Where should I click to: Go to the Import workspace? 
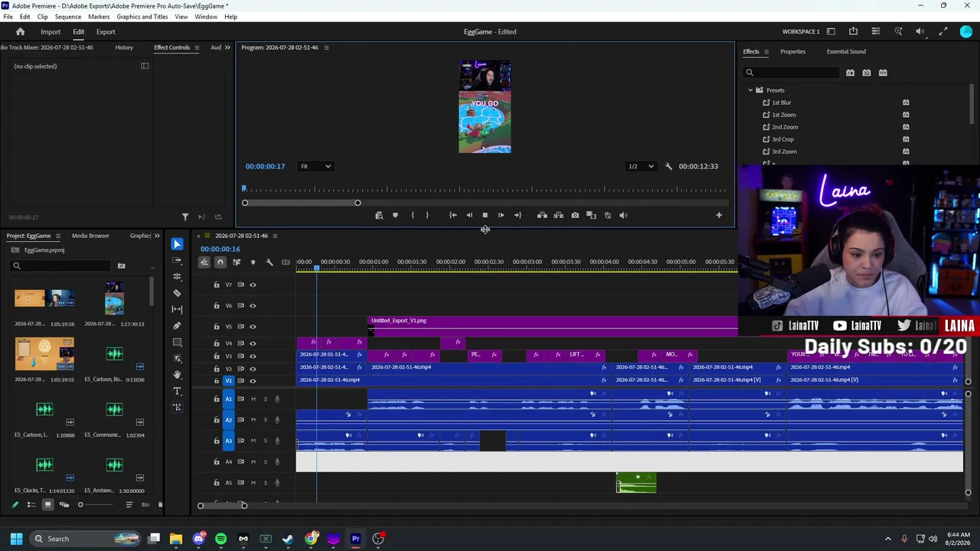click(x=51, y=32)
